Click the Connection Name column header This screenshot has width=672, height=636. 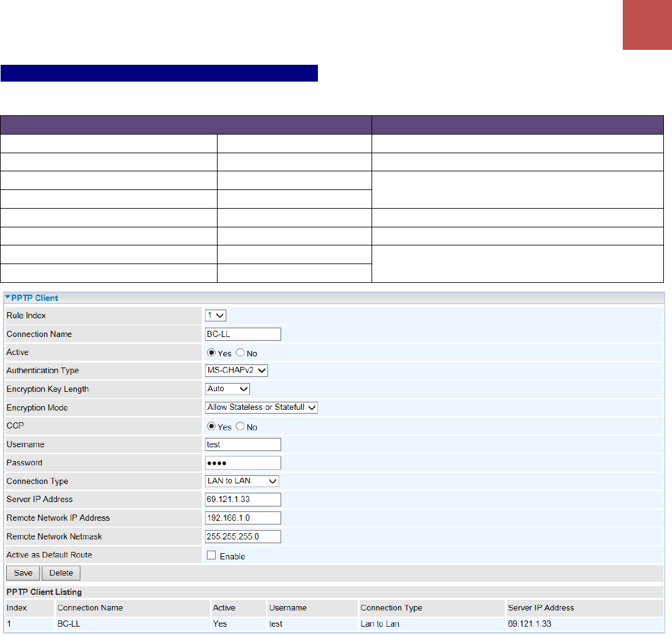click(x=90, y=608)
